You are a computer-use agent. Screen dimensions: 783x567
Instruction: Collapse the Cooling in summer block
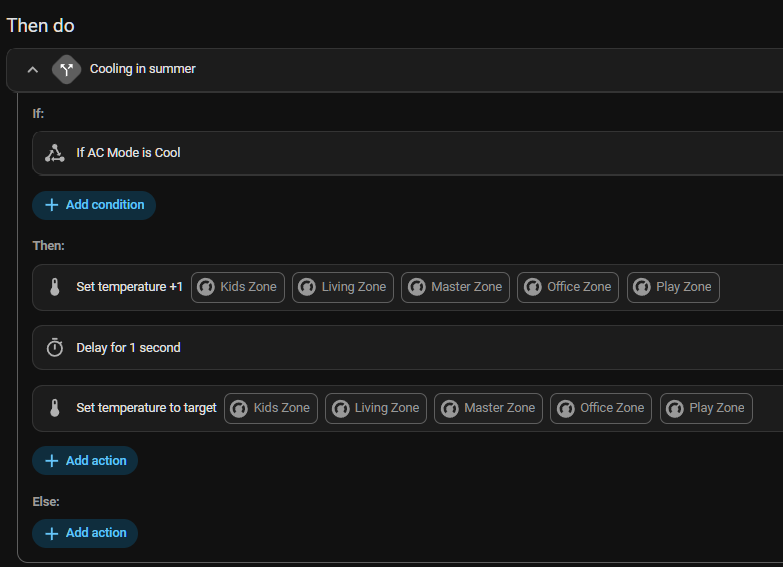click(32, 69)
